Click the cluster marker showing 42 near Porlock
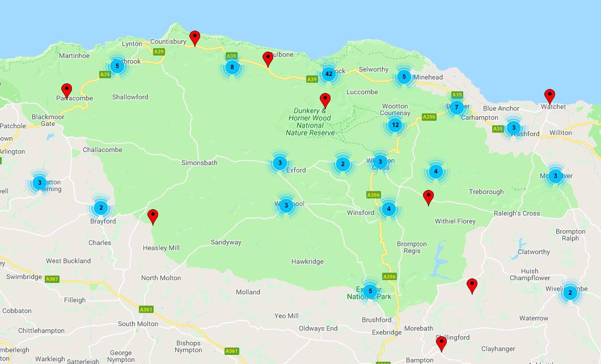The image size is (601, 364). (x=329, y=74)
